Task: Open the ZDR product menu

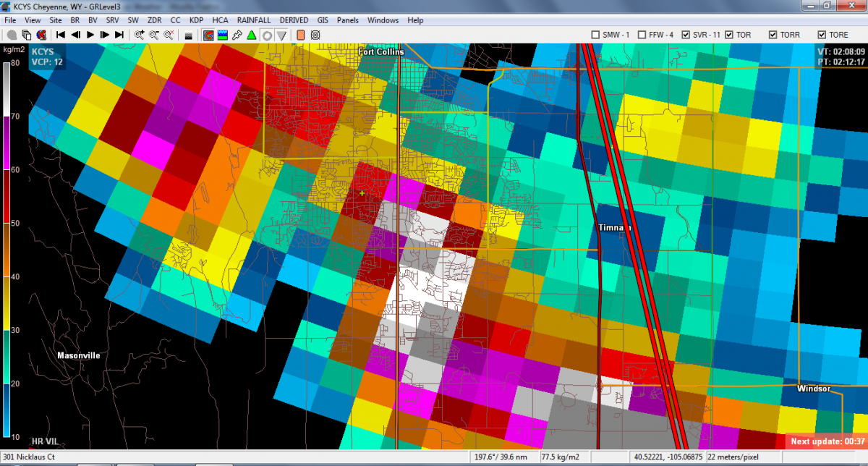Action: (154, 20)
